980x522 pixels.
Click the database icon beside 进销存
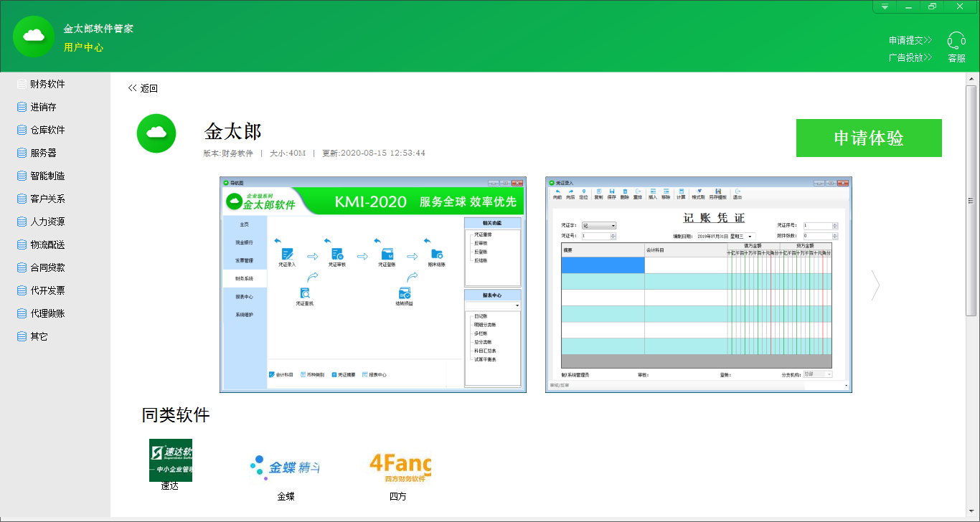(x=22, y=107)
